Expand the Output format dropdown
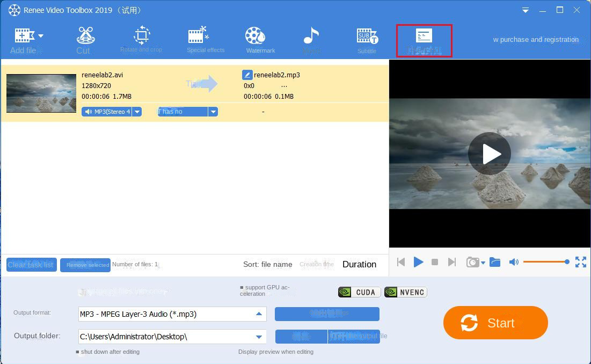 point(260,314)
